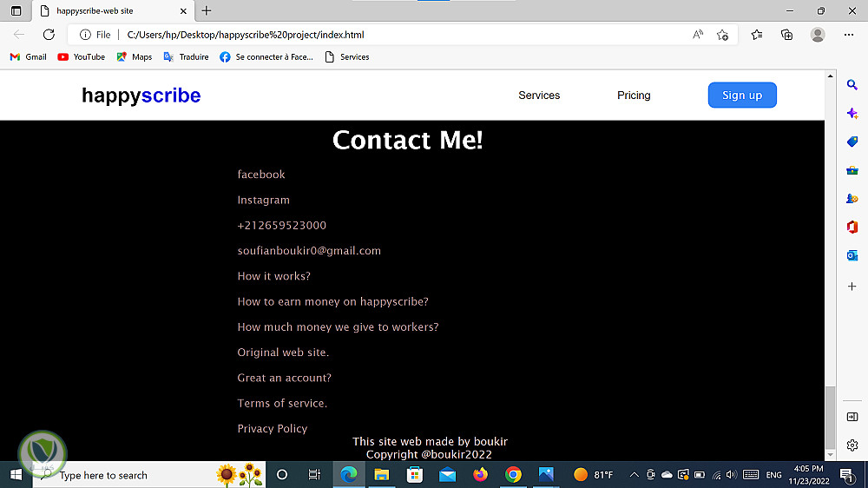
Task: Open the Windows Start menu
Action: click(x=16, y=475)
